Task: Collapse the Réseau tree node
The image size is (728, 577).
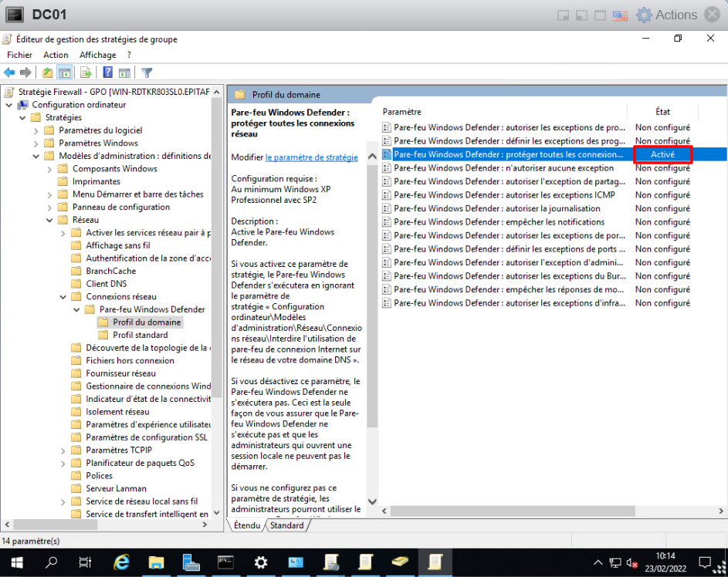Action: tap(50, 220)
